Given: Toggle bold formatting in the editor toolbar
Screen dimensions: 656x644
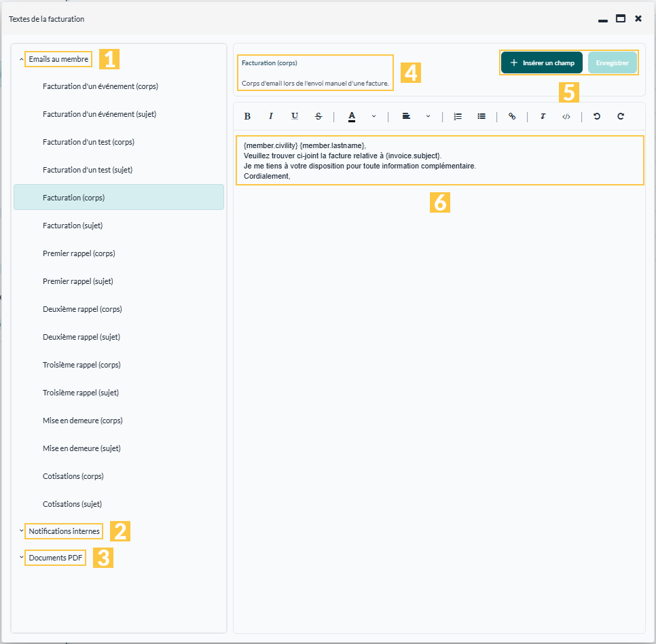Looking at the screenshot, I should tap(247, 116).
